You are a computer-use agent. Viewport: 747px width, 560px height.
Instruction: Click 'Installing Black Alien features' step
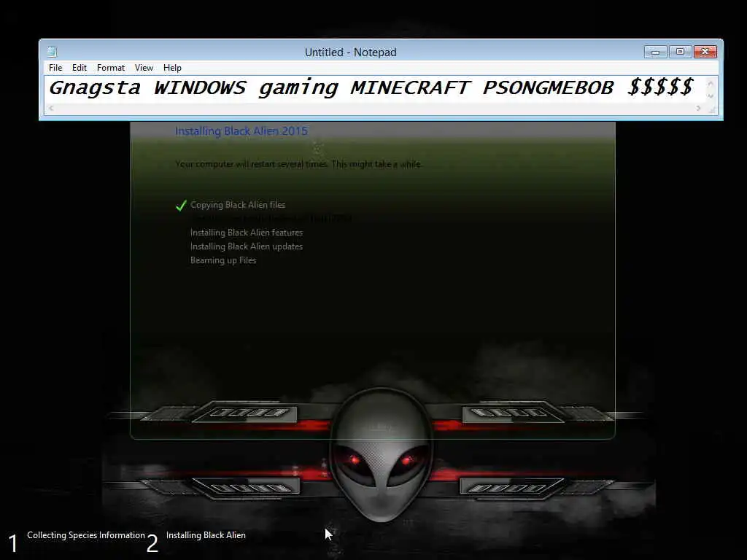click(247, 233)
